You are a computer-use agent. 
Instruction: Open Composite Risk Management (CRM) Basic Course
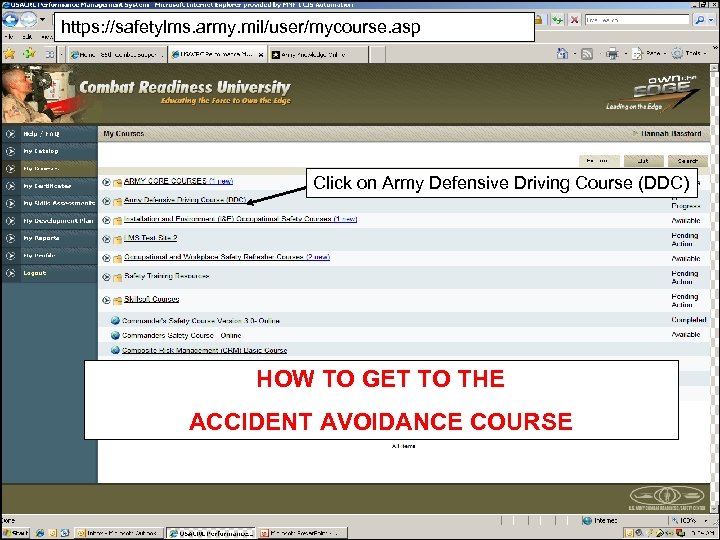[204, 350]
